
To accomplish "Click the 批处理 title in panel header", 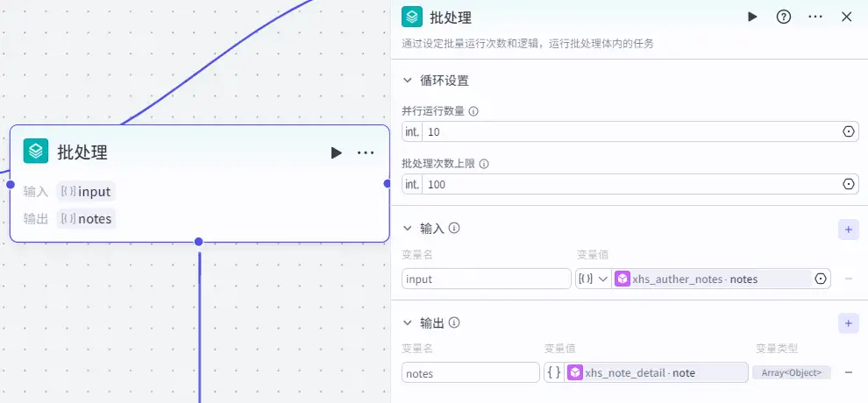I will click(451, 18).
